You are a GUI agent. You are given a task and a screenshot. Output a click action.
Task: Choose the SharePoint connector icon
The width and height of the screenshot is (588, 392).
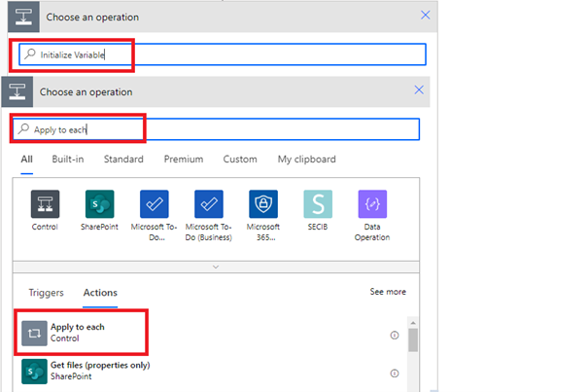pyautogui.click(x=99, y=204)
